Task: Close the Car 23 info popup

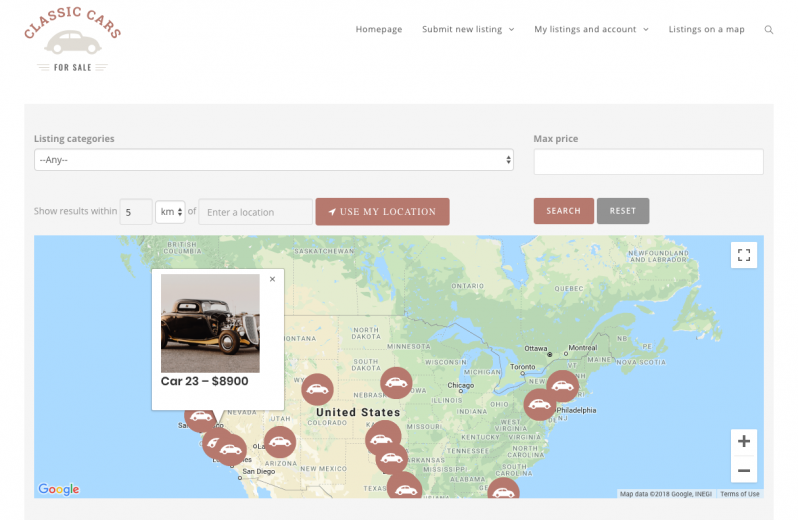Action: [272, 279]
